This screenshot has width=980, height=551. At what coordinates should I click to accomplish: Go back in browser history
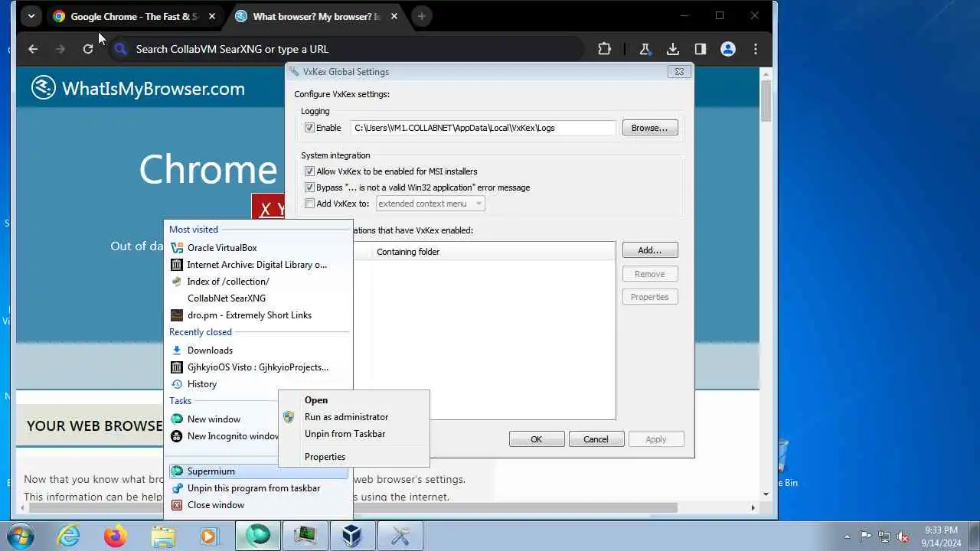click(33, 49)
